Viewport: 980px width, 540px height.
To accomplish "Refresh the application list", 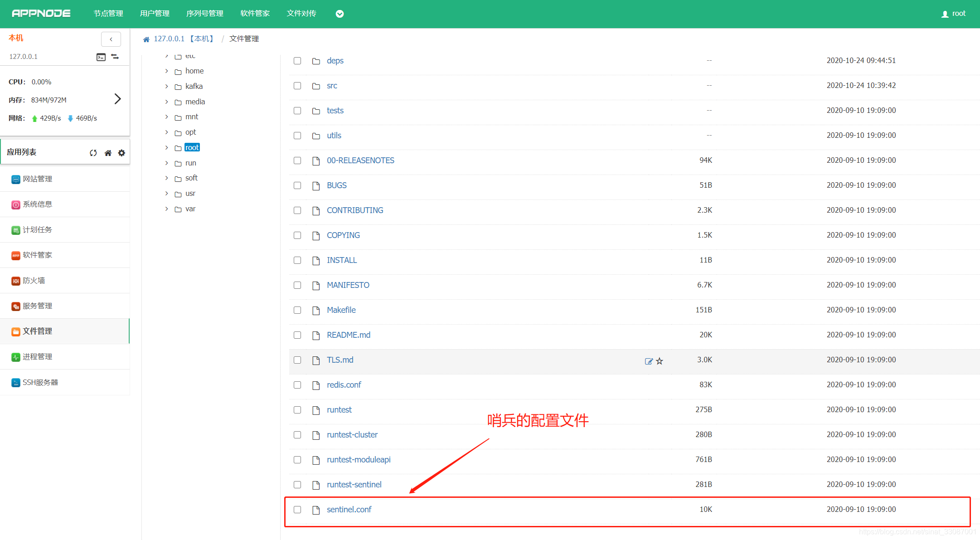I will pyautogui.click(x=93, y=153).
